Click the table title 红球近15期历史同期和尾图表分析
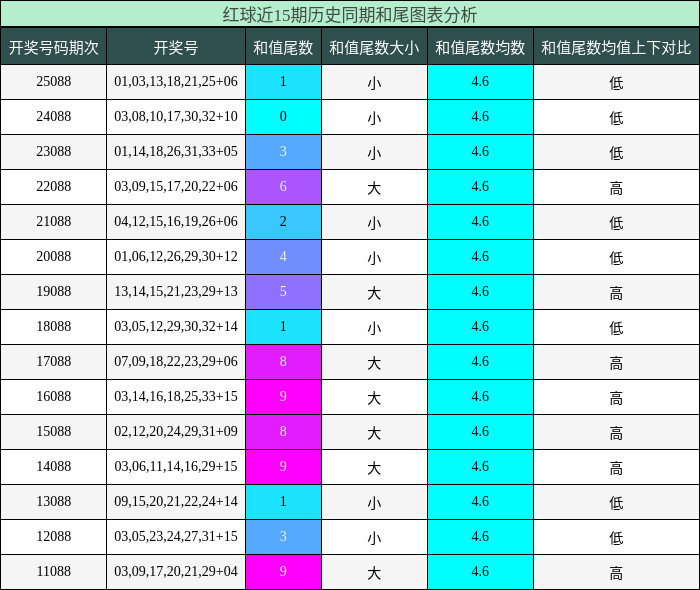The image size is (700, 590). 350,14
